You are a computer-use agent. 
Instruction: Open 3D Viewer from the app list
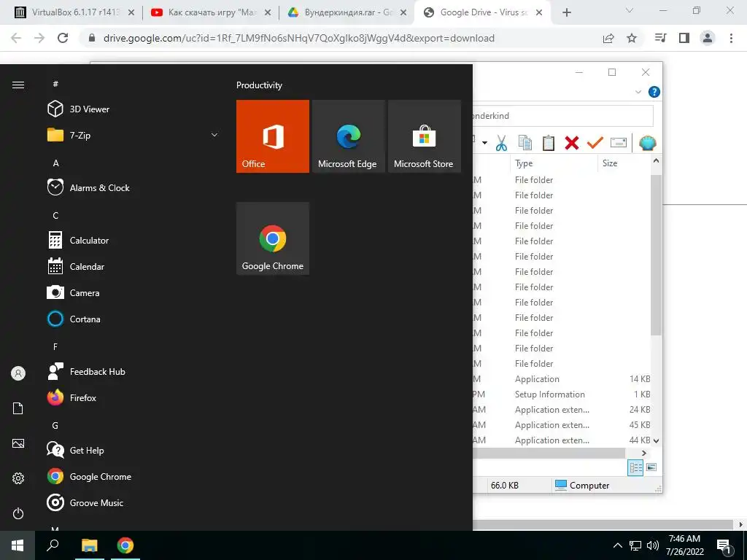[79, 109]
